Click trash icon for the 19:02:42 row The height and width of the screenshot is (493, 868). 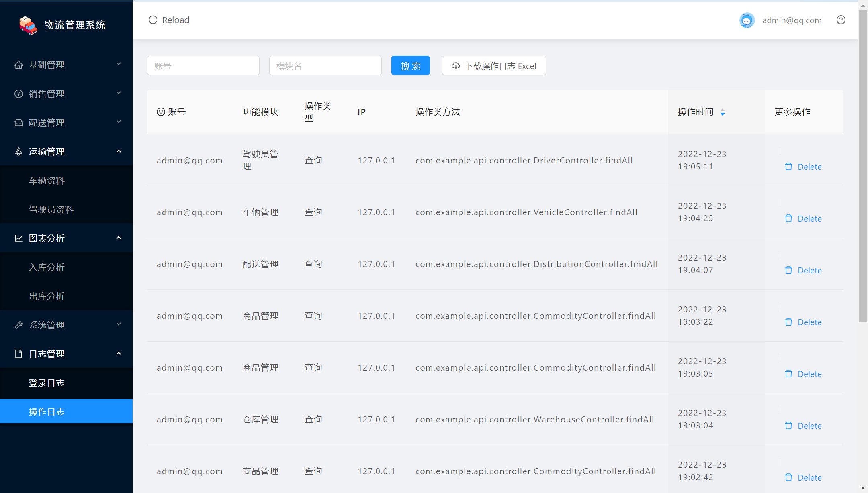coord(789,477)
